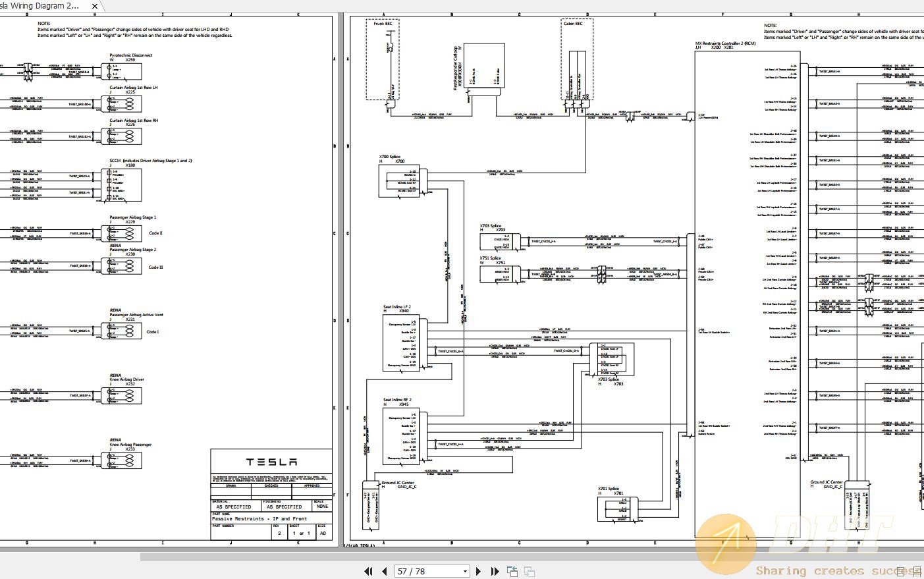The height and width of the screenshot is (579, 924).
Task: Go to the previous page
Action: point(385,571)
